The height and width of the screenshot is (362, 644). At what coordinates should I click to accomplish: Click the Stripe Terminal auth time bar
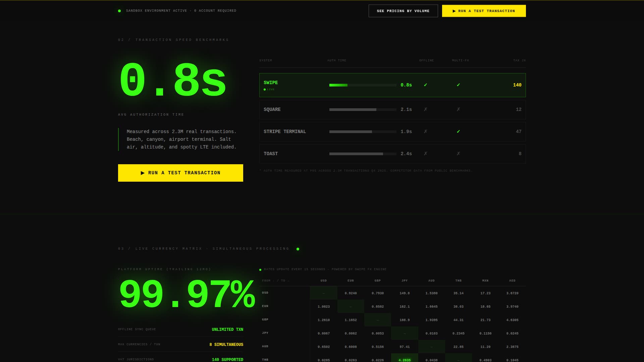[363, 132]
